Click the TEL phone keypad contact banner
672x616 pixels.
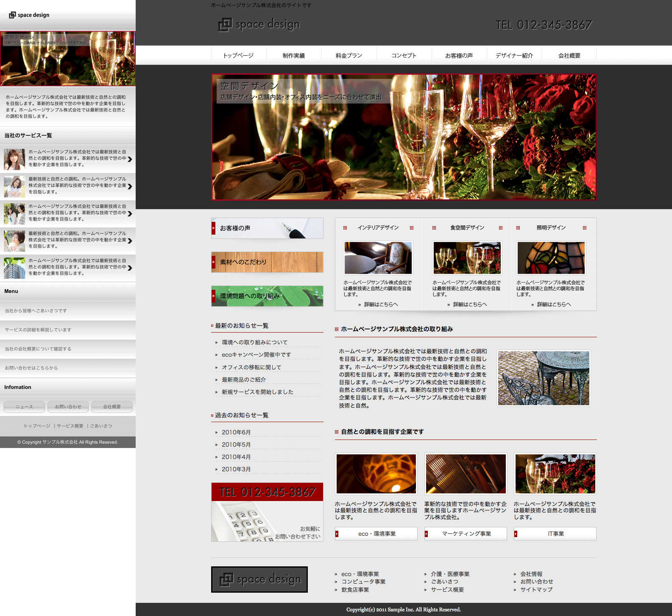pos(267,512)
